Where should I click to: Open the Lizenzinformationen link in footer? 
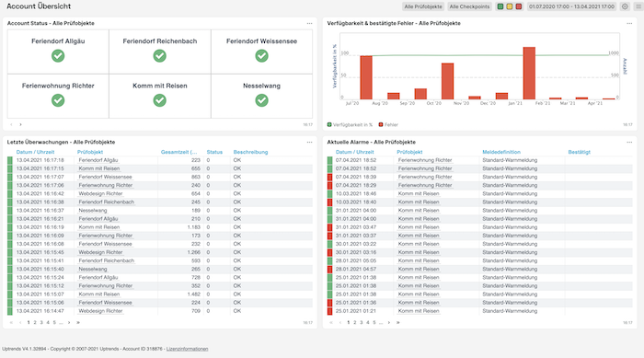187,349
